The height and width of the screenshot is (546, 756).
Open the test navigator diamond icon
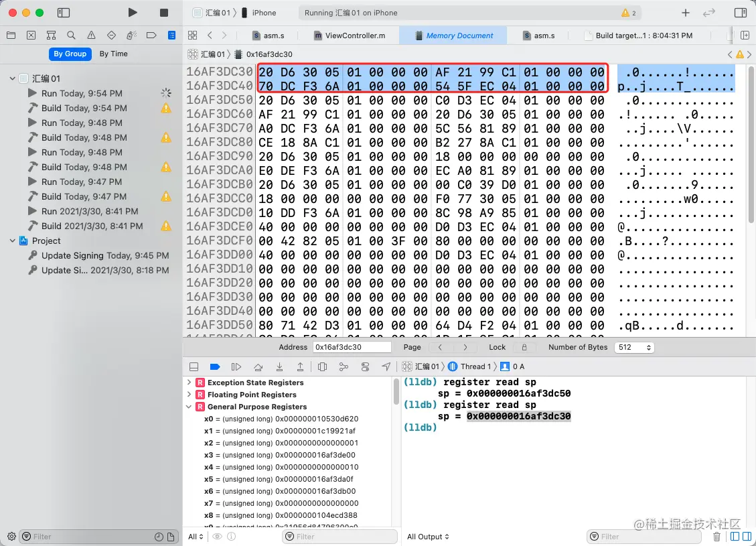[111, 36]
